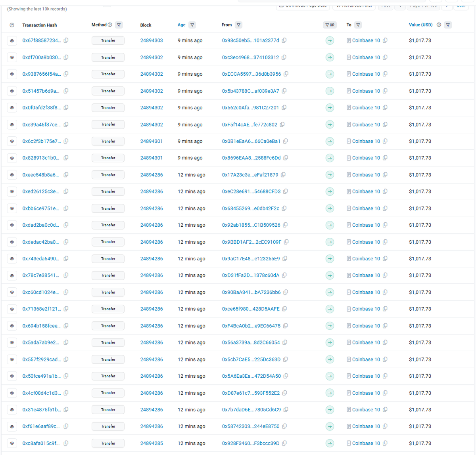Toggle quick view eye for 0x50fce491a1b

click(x=12, y=376)
